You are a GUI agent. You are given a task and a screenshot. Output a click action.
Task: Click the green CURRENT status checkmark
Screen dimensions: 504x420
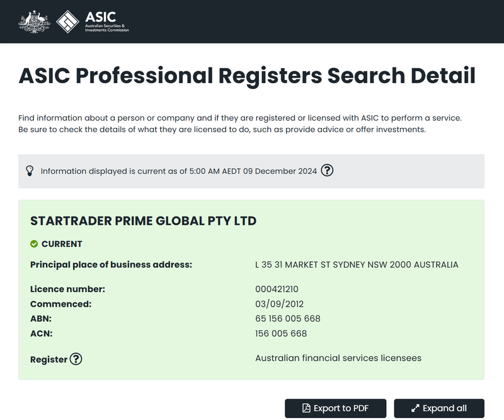(34, 244)
